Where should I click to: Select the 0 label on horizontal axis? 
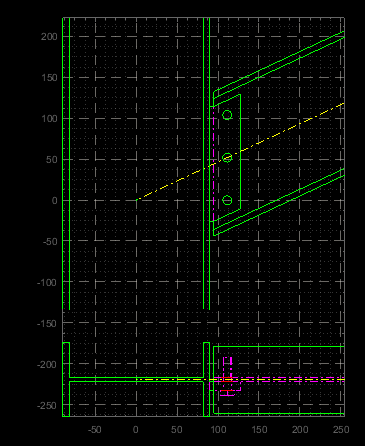[136, 429]
